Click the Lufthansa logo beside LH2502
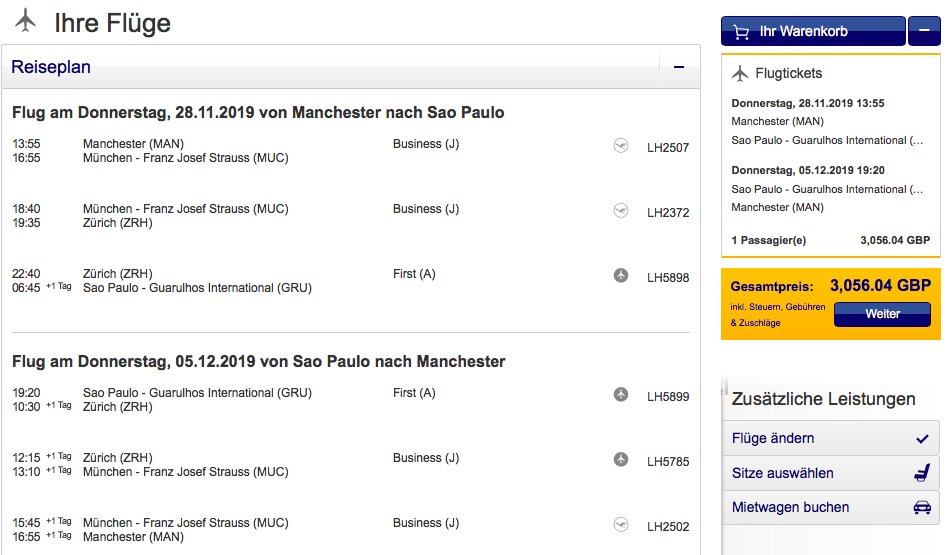Viewport: 950px width, 555px height. [x=621, y=524]
